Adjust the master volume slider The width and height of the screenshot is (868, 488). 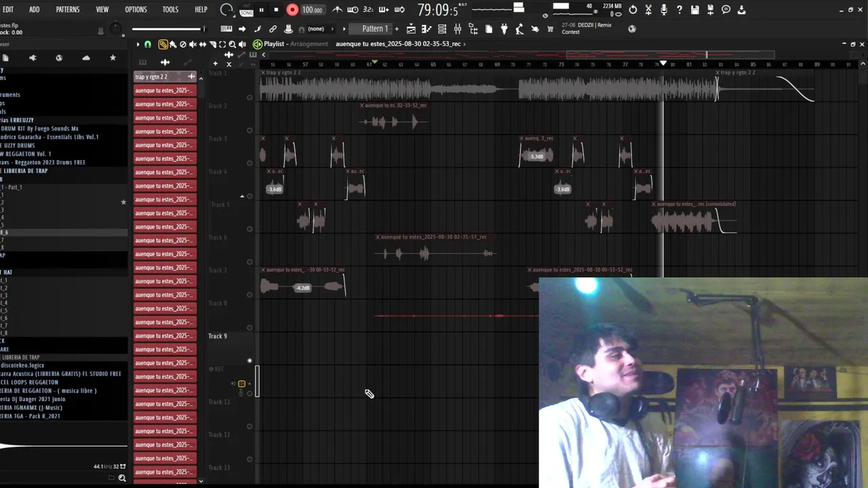pyautogui.click(x=168, y=29)
